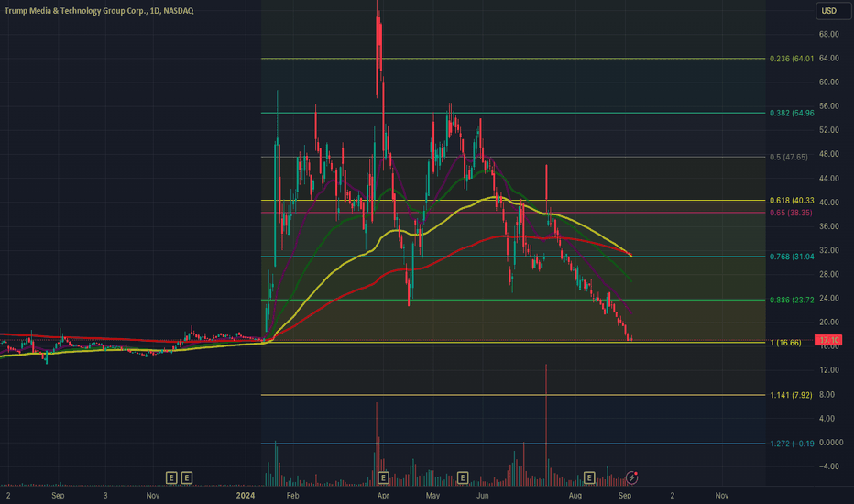Click the 4.00 price axis label

(x=827, y=419)
